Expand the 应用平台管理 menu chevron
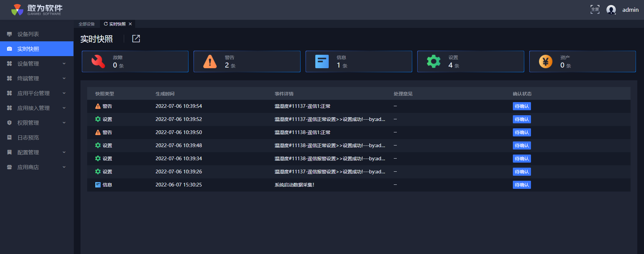644x254 pixels. coord(64,93)
